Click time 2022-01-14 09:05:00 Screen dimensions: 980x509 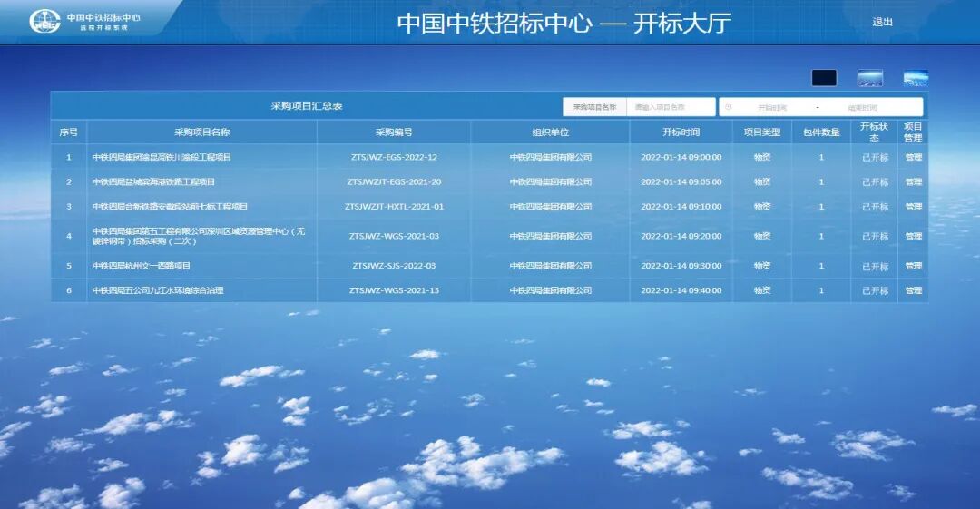pos(681,182)
